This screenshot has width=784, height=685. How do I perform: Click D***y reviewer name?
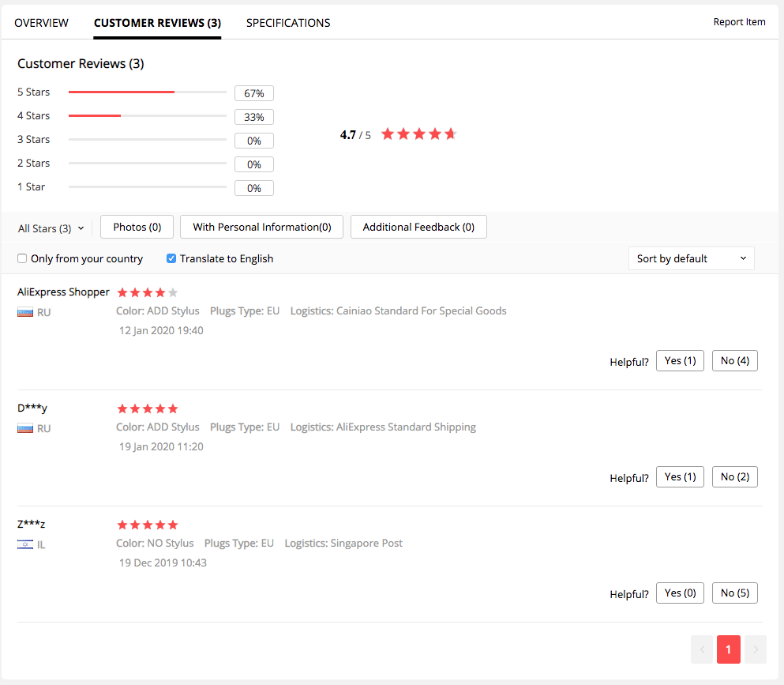[32, 408]
